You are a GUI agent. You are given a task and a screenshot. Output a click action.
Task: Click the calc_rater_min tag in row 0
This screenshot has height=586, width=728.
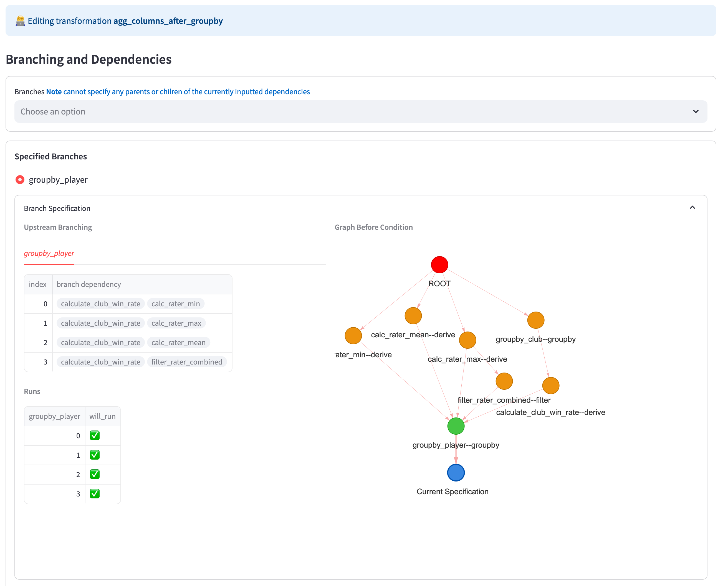click(x=175, y=304)
